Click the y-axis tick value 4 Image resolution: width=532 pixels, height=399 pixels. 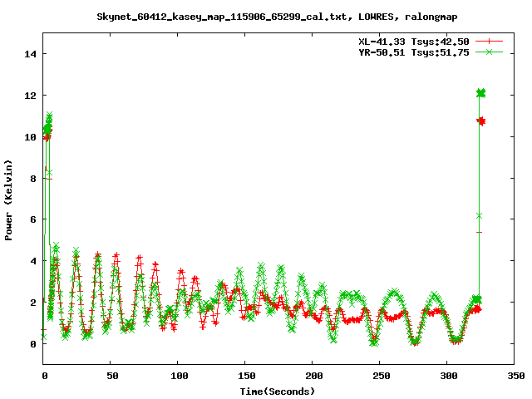click(33, 261)
